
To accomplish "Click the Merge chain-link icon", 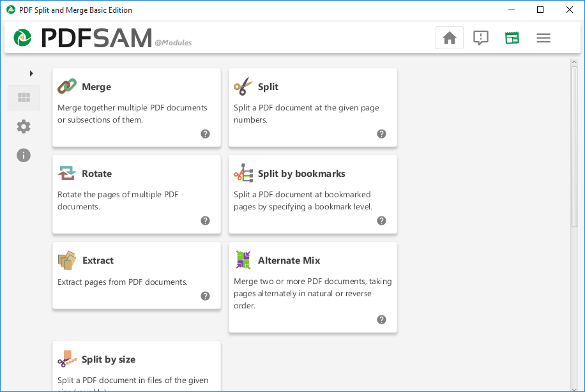I will [x=67, y=87].
